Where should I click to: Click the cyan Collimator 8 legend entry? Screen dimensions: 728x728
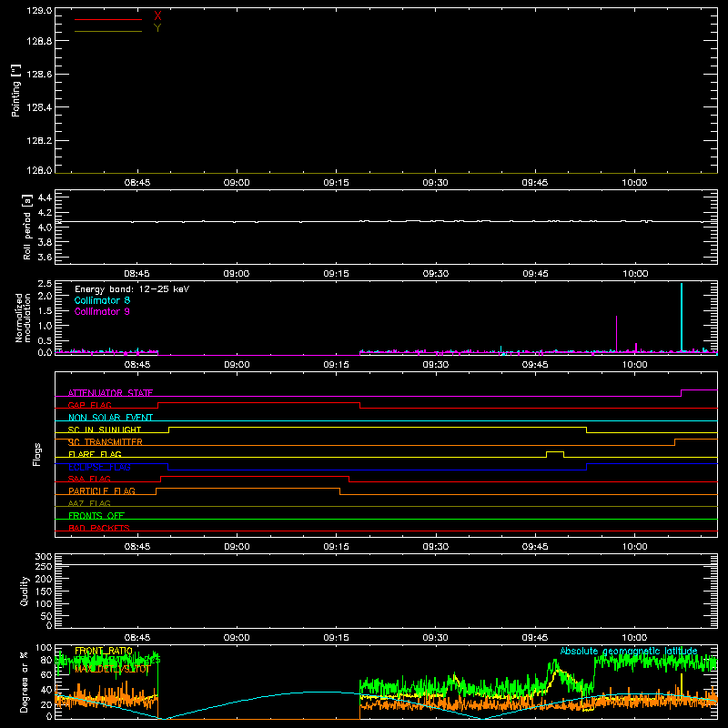coord(102,300)
